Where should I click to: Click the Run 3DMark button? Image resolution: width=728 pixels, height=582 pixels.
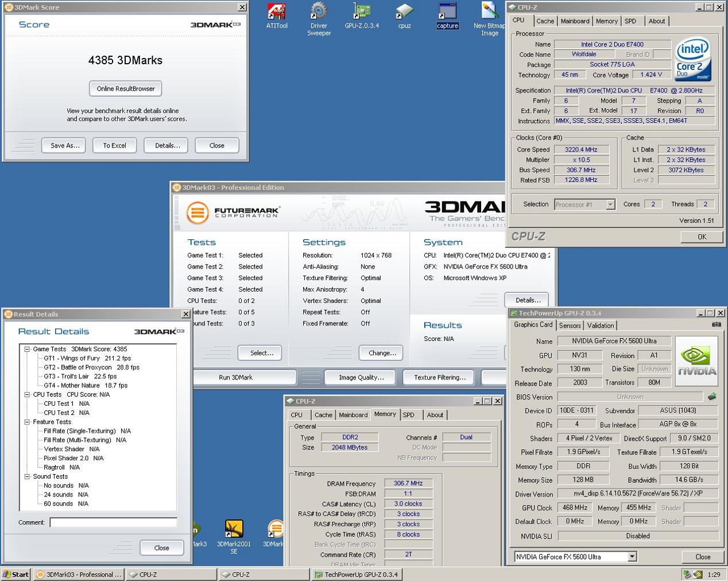click(x=235, y=377)
